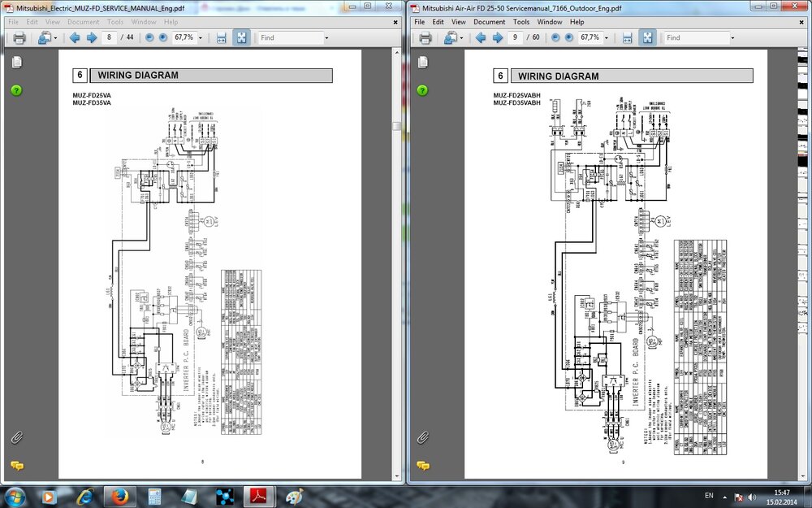Zoom out using the minus icon in the left window
The width and height of the screenshot is (812, 508).
click(148, 37)
